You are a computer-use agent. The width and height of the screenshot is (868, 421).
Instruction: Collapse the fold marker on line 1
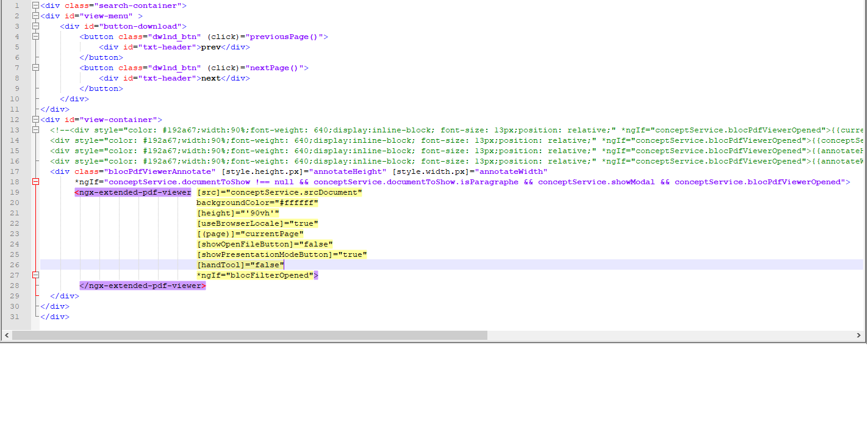(x=35, y=5)
